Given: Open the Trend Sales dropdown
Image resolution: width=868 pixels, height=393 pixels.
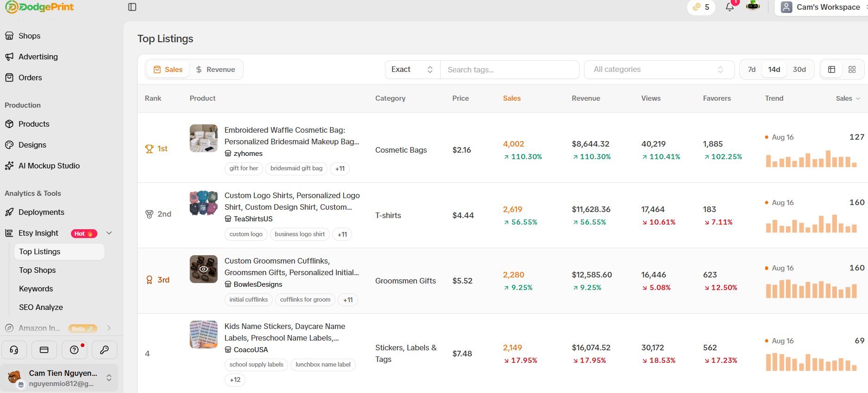Looking at the screenshot, I should (x=848, y=98).
